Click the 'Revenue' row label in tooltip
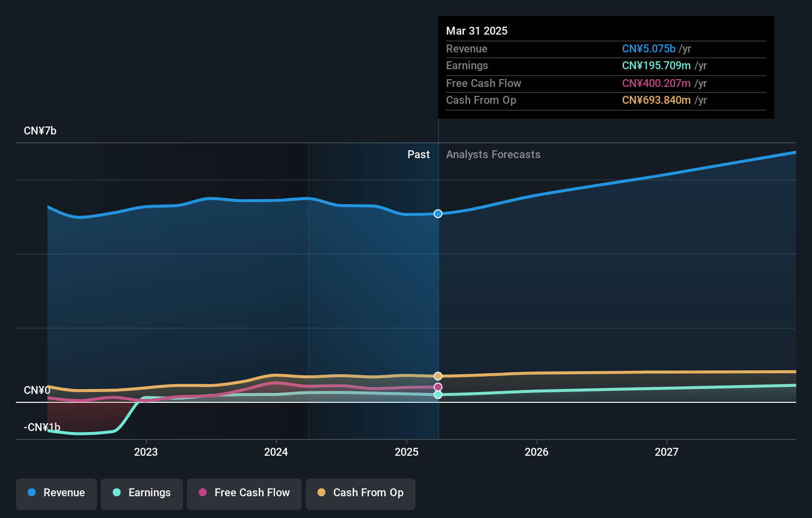Viewport: 812px width, 518px height. click(467, 49)
